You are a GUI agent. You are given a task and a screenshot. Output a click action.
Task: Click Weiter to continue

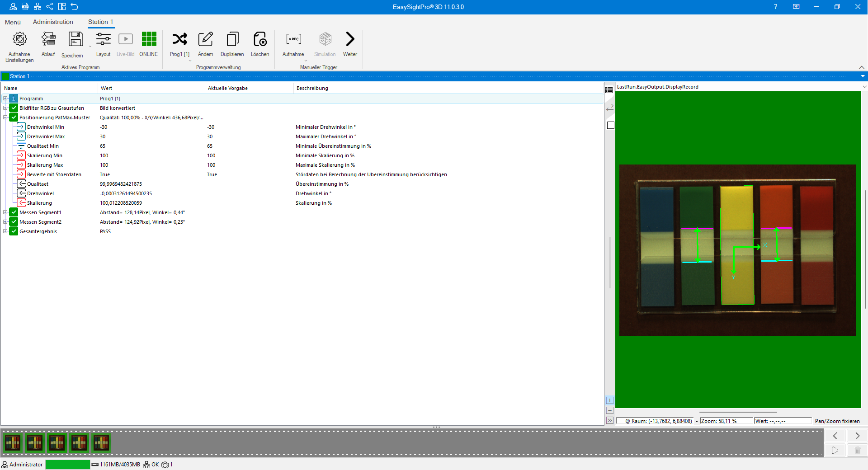(x=350, y=40)
